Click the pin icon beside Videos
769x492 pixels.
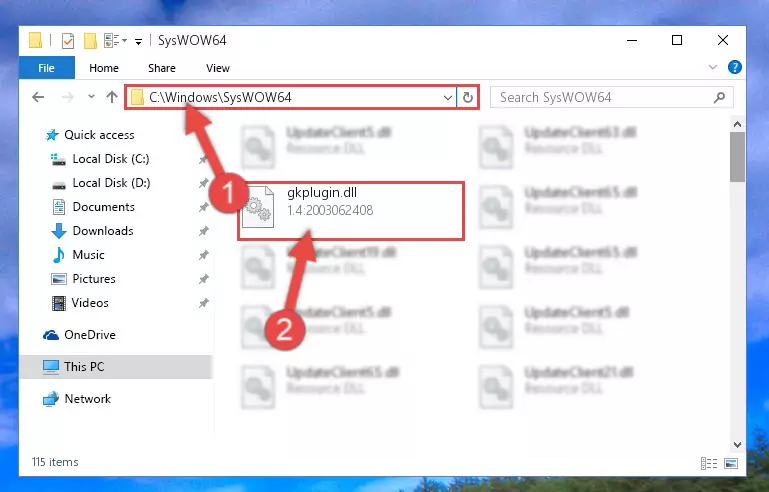point(204,303)
